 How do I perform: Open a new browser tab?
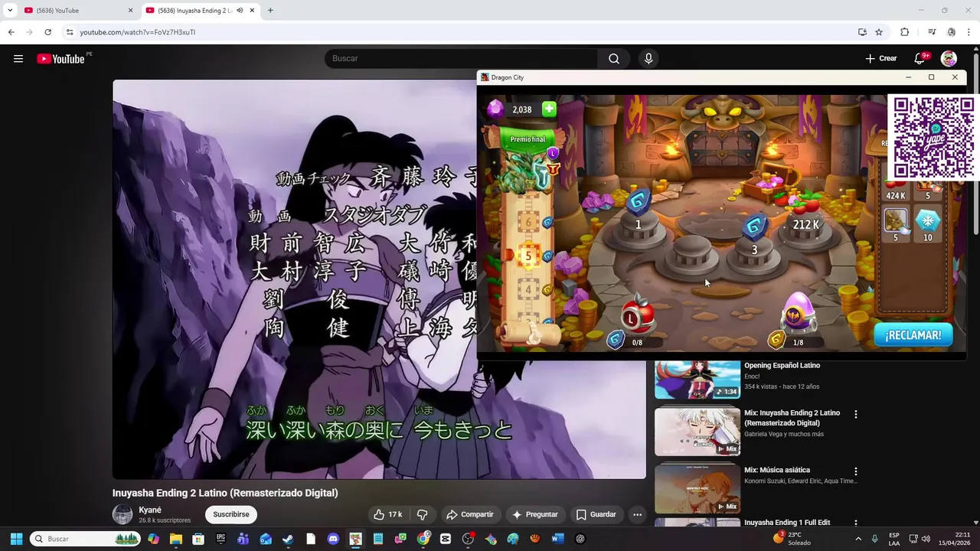click(270, 11)
